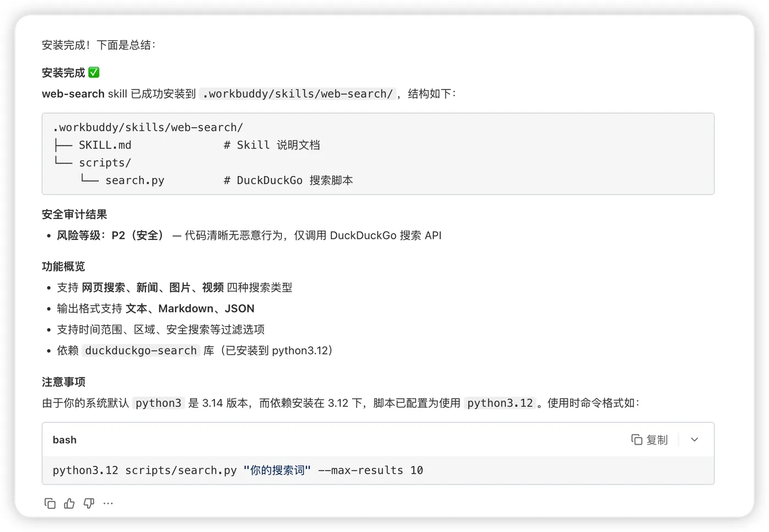Click the "你的搜索词" string in the command
This screenshot has height=532, width=769.
pyautogui.click(x=277, y=471)
